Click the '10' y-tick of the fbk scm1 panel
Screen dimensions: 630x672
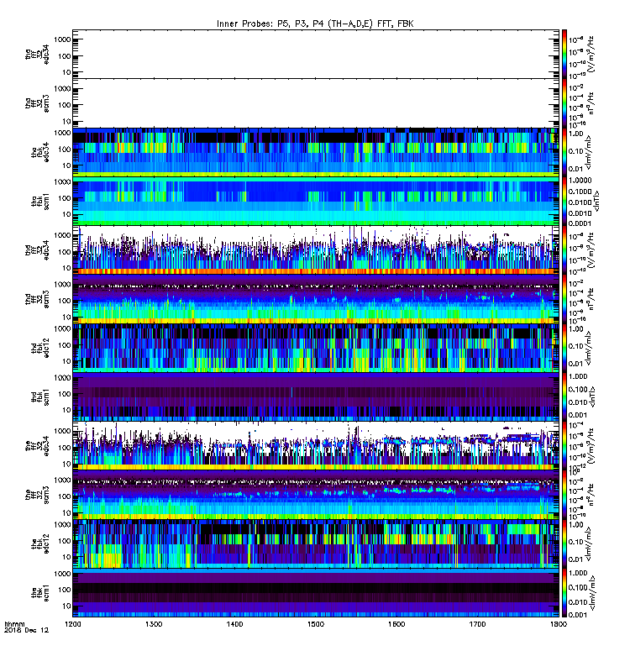(x=66, y=606)
